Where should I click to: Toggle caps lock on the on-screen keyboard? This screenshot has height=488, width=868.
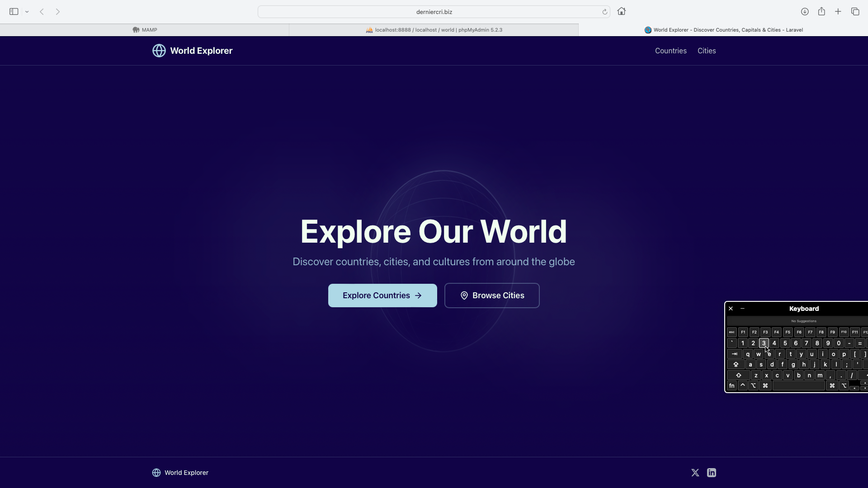coord(736,364)
